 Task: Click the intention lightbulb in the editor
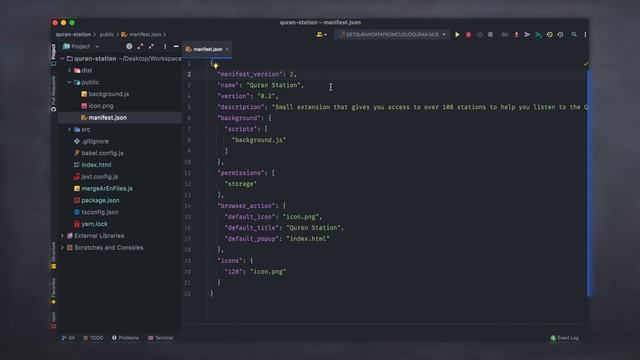coord(216,66)
